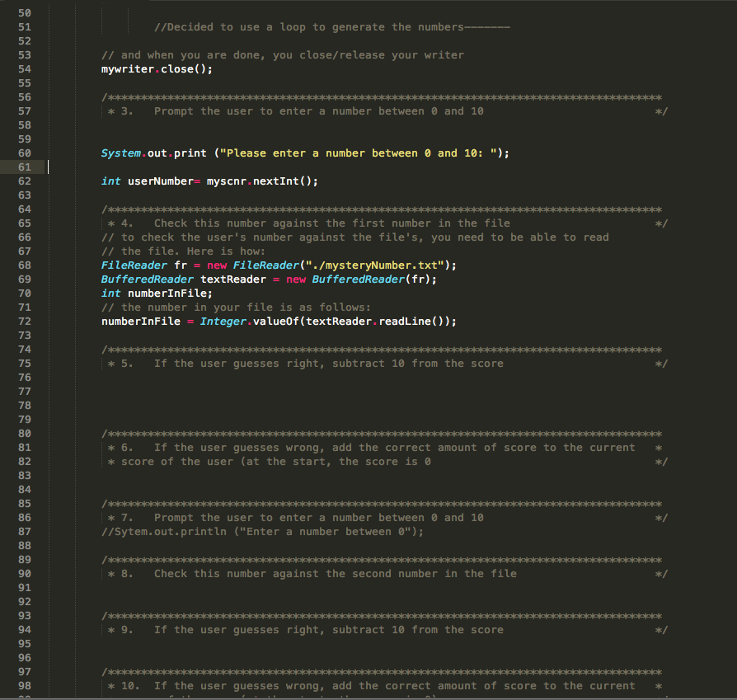Click the asterisk divider on line 80
Screen dimensions: 737x700
[x=382, y=434]
